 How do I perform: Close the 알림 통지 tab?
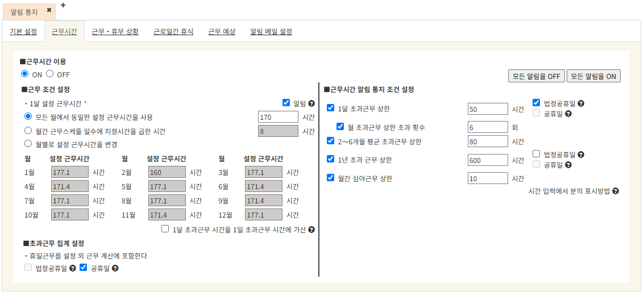(x=49, y=10)
